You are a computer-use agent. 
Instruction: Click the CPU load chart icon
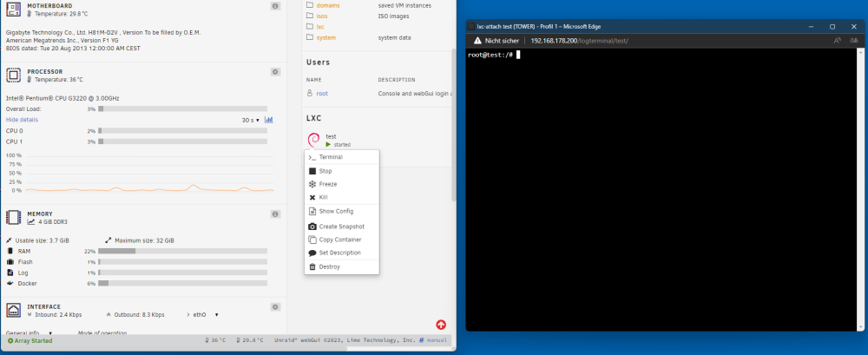pyautogui.click(x=269, y=120)
